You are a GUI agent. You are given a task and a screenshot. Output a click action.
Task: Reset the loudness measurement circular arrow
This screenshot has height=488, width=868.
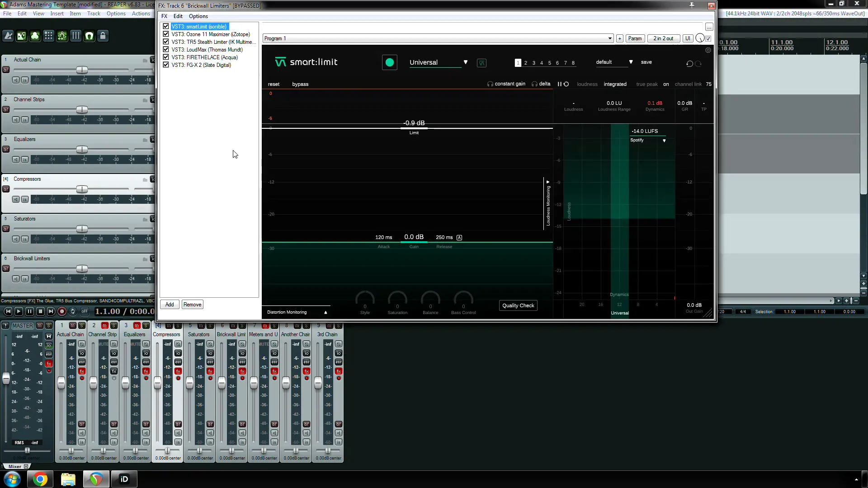coord(566,84)
